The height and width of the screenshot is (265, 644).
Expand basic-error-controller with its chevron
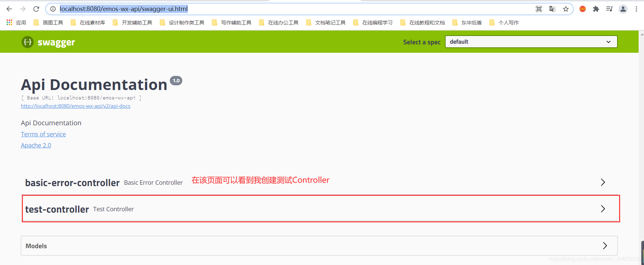603,182
